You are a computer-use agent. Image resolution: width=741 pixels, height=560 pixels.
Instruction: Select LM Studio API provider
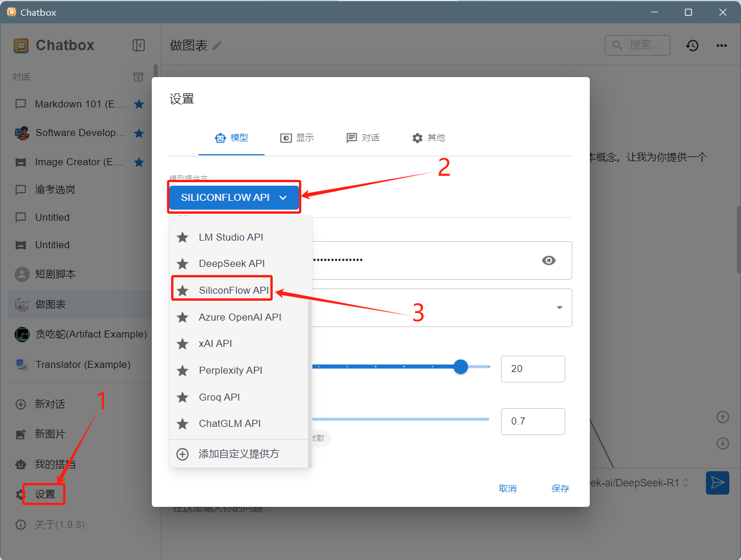tap(238, 237)
